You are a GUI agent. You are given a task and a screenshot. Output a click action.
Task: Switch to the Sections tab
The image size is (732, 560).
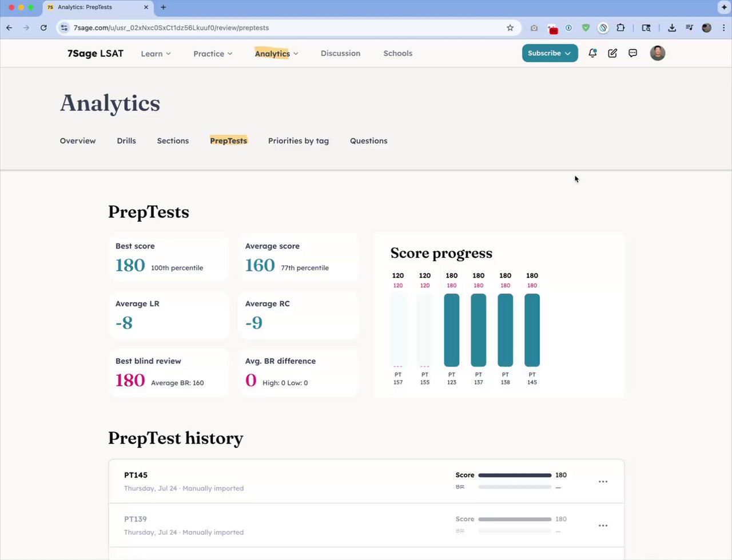click(173, 141)
